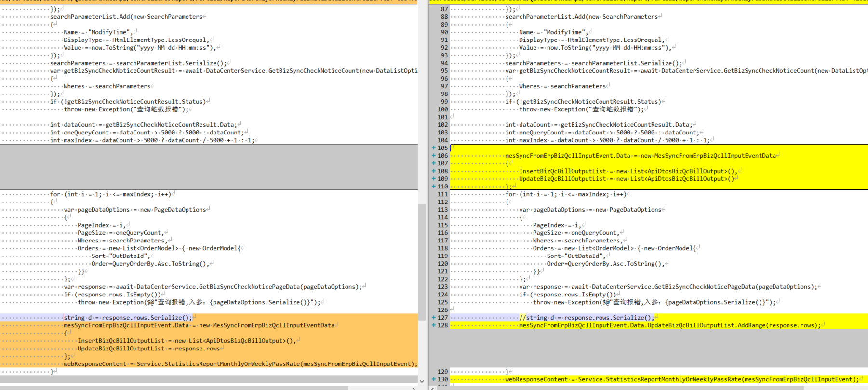This screenshot has height=390, width=868.
Task: Click 'Name = "ModifyTime",' in the left pane
Action: pos(98,32)
